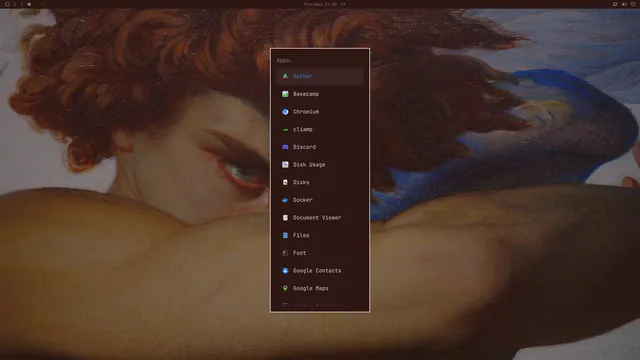This screenshot has height=360, width=640.
Task: Open the Disks utility
Action: (320, 182)
